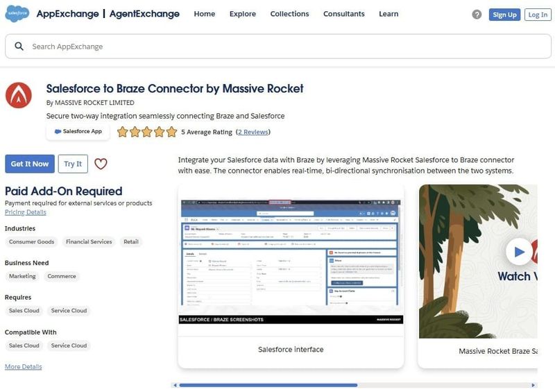
Task: Click carousel scrollbar left arrow
Action: click(175, 385)
